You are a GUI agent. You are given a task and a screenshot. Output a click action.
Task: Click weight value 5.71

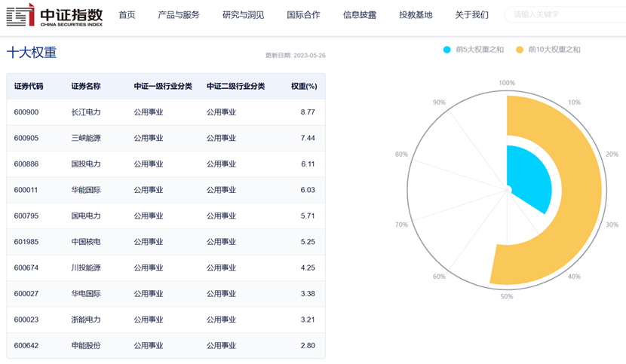point(308,216)
